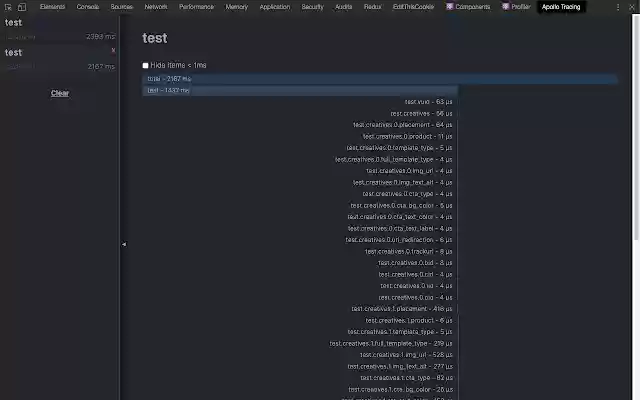Switch to the Console tab
640x400 pixels.
(88, 7)
